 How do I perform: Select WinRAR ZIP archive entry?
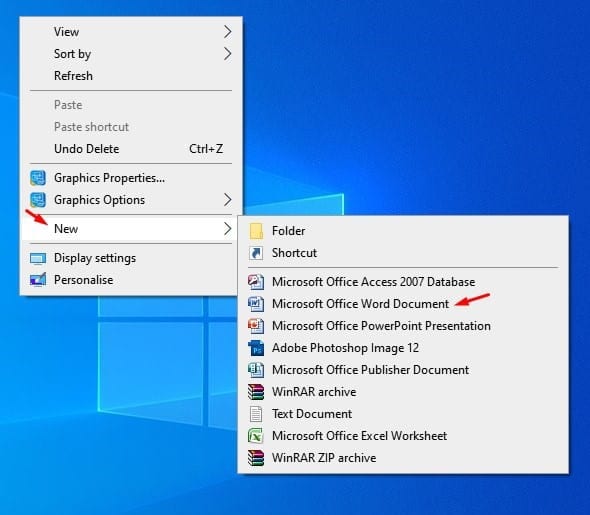pyautogui.click(x=403, y=458)
